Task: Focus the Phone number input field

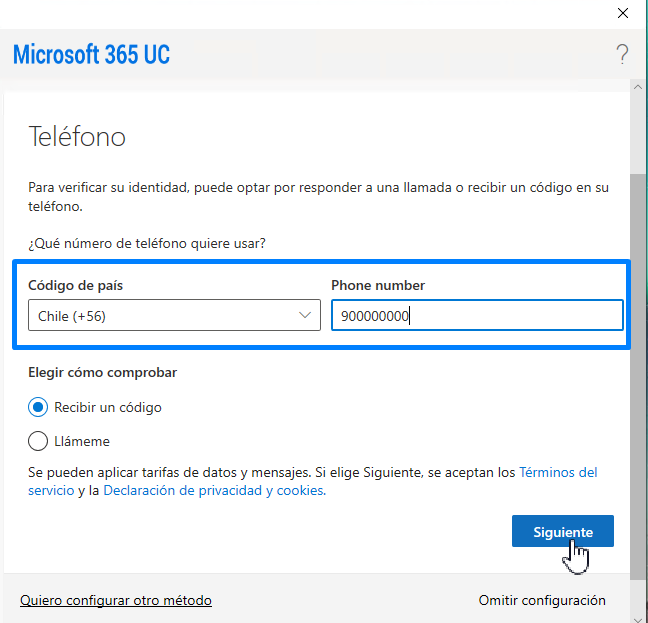Action: pyautogui.click(x=477, y=316)
